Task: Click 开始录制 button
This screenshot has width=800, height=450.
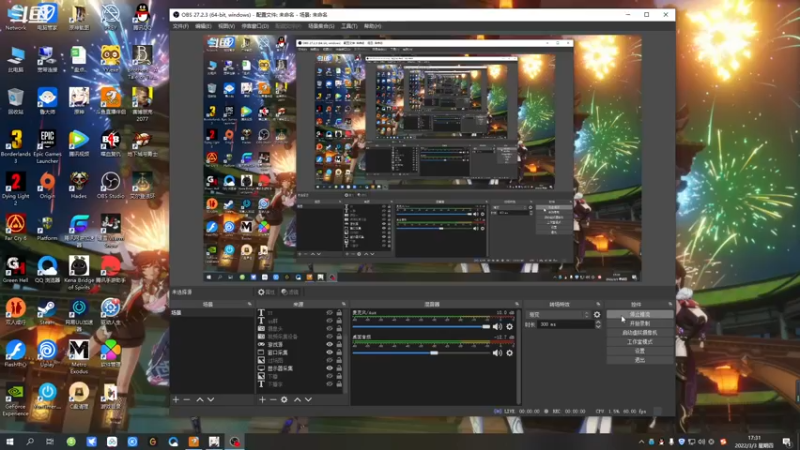Action: (640, 323)
